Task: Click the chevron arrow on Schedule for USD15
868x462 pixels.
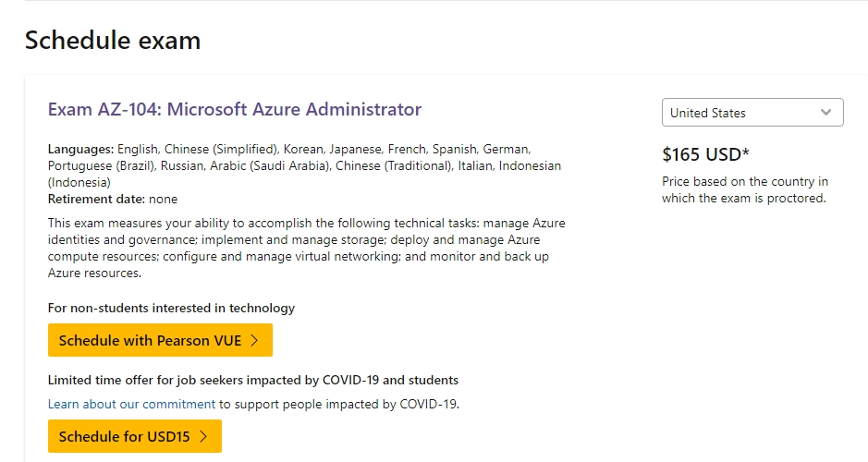Action: tap(203, 436)
